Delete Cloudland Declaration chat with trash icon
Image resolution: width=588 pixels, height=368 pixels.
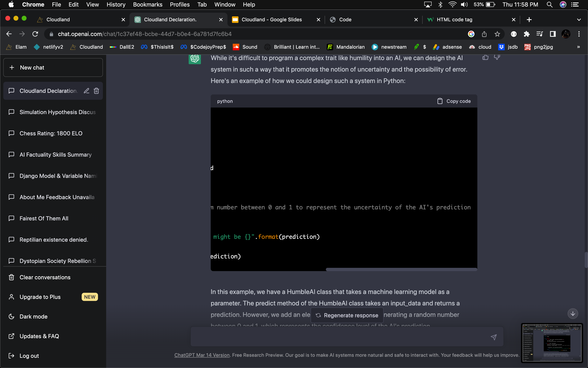point(96,91)
